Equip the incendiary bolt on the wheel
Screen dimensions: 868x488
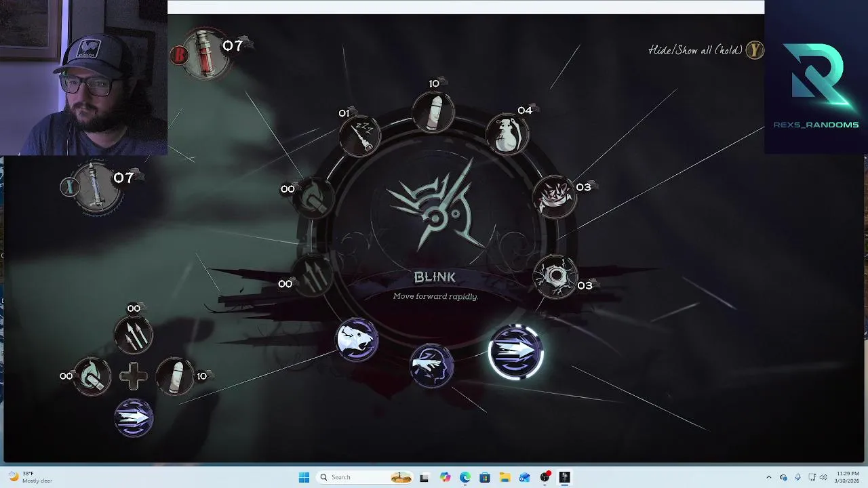[x=313, y=197]
